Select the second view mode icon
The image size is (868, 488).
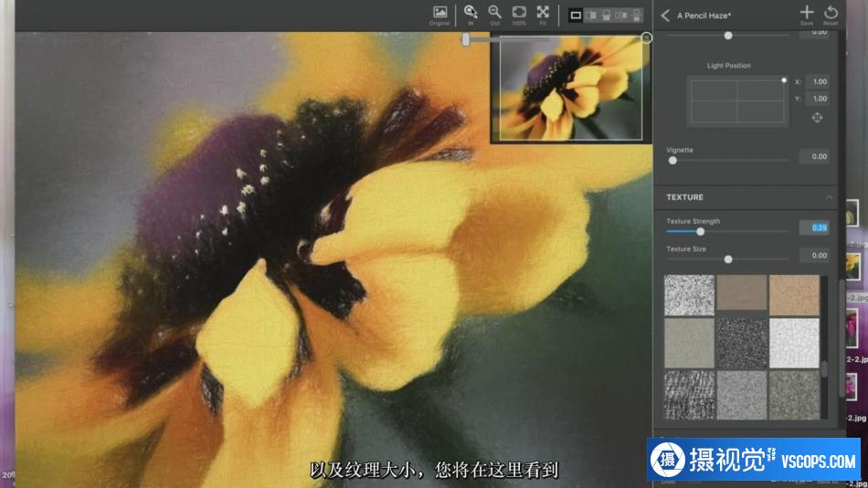pyautogui.click(x=591, y=16)
